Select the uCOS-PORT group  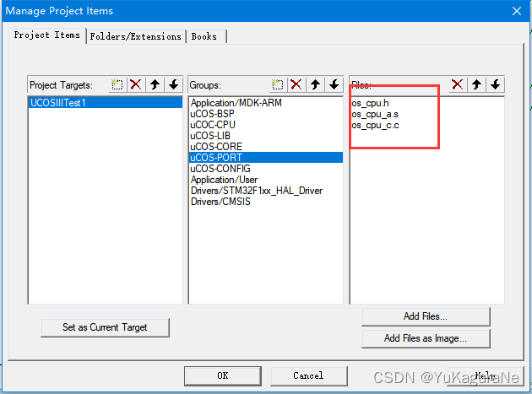[266, 157]
